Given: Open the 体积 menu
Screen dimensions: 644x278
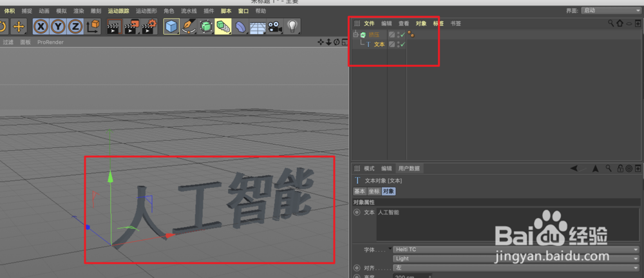Looking at the screenshot, I should tap(10, 11).
